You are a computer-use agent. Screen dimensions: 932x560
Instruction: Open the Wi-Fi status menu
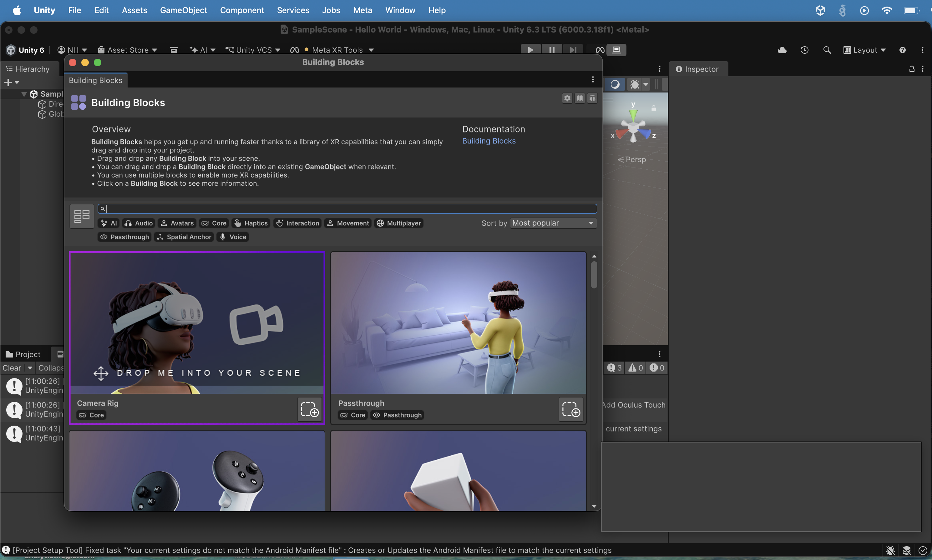[x=886, y=10]
